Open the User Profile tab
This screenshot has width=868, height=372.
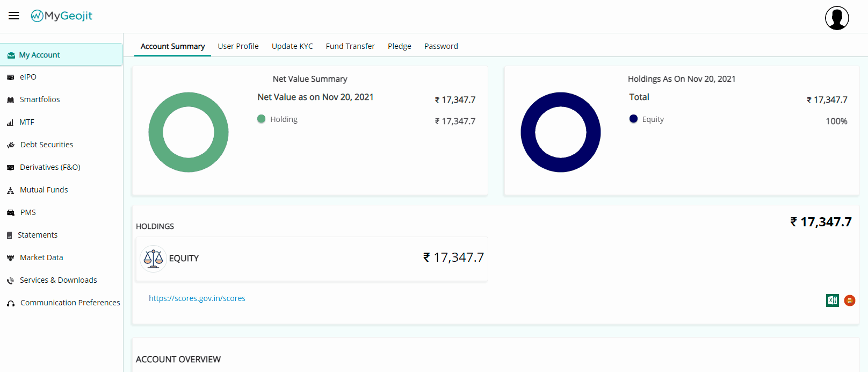238,46
